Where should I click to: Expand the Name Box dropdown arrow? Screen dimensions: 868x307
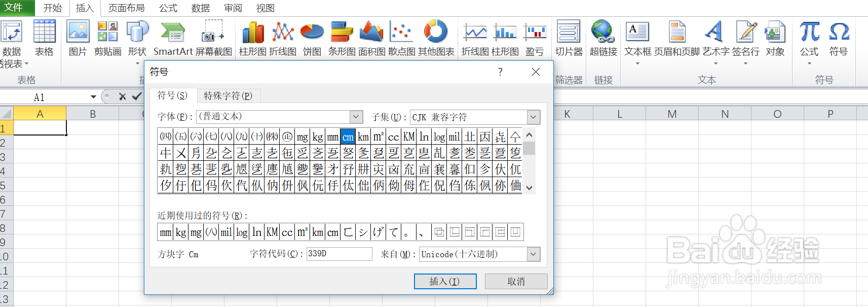[93, 97]
